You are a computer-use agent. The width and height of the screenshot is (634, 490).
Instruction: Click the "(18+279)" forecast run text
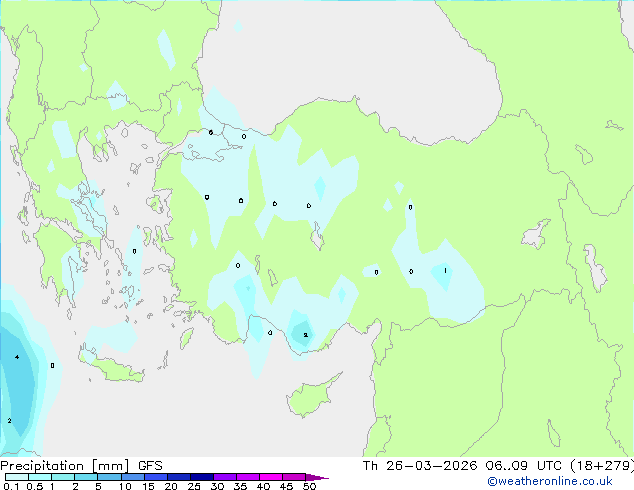tap(602, 466)
